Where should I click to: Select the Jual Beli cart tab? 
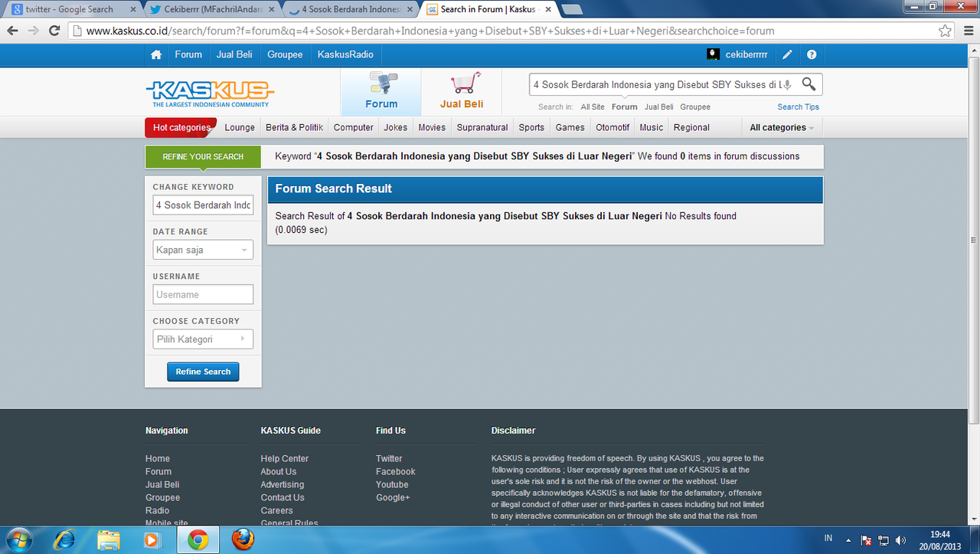462,92
